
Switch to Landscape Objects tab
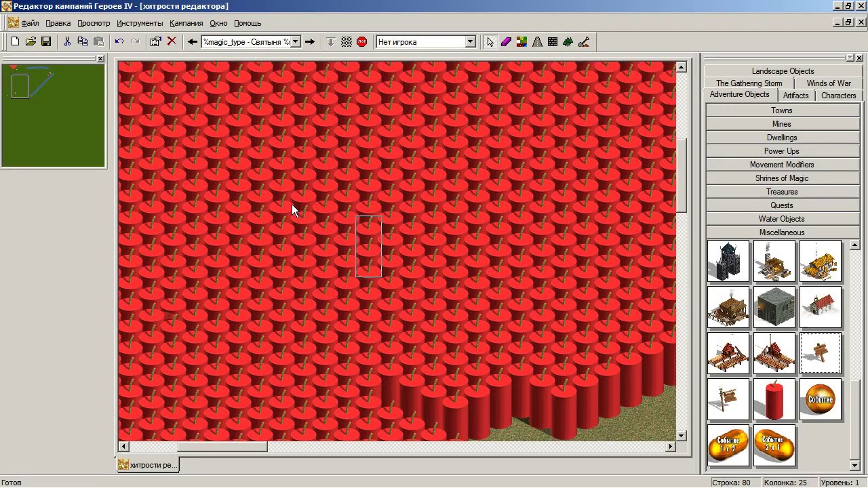pos(783,71)
